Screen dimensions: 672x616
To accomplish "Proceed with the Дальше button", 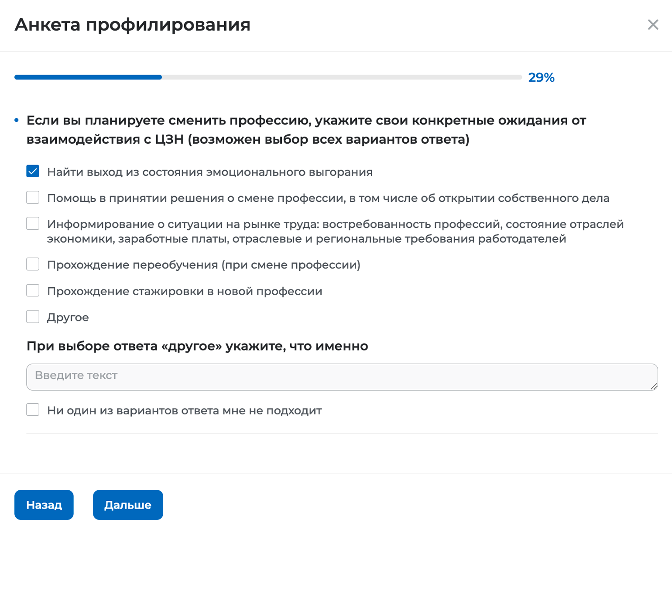I will click(128, 505).
